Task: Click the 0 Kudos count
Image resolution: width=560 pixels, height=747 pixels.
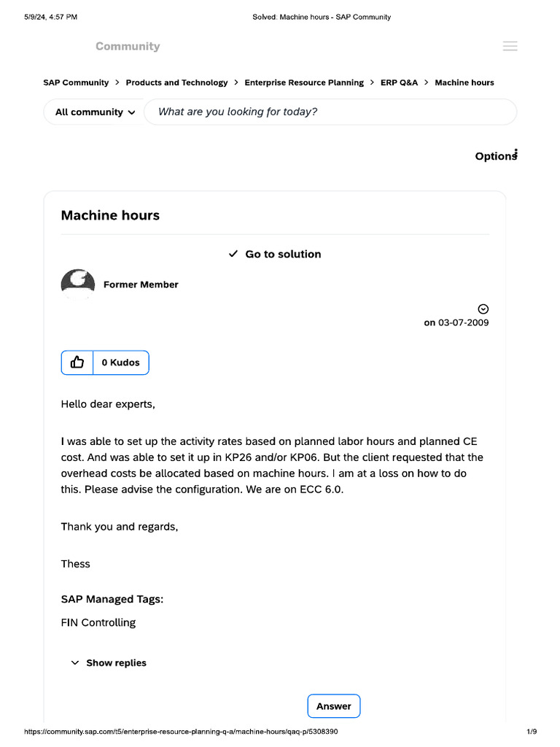Action: click(x=120, y=363)
